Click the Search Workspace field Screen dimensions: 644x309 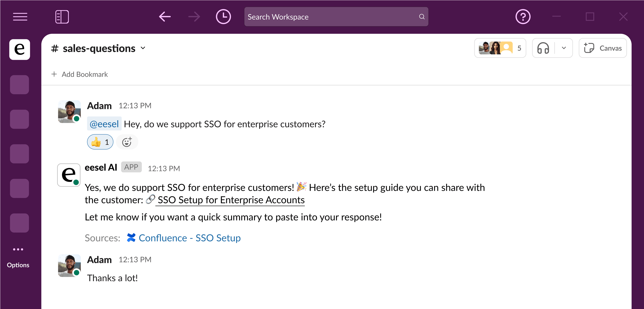336,17
